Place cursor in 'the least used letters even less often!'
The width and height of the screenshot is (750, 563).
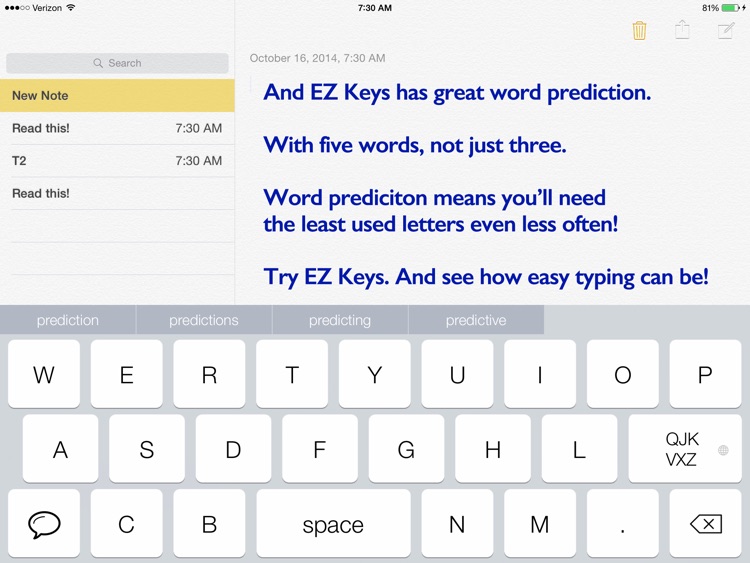point(441,224)
